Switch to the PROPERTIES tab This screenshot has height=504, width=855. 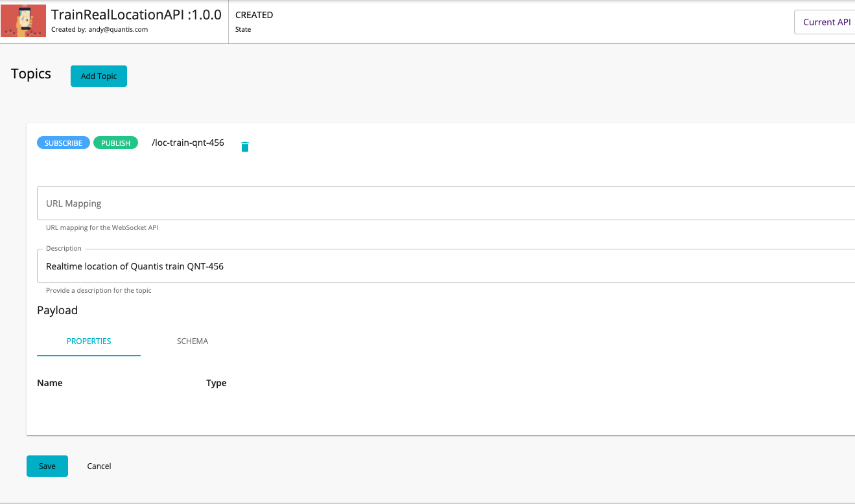click(89, 341)
